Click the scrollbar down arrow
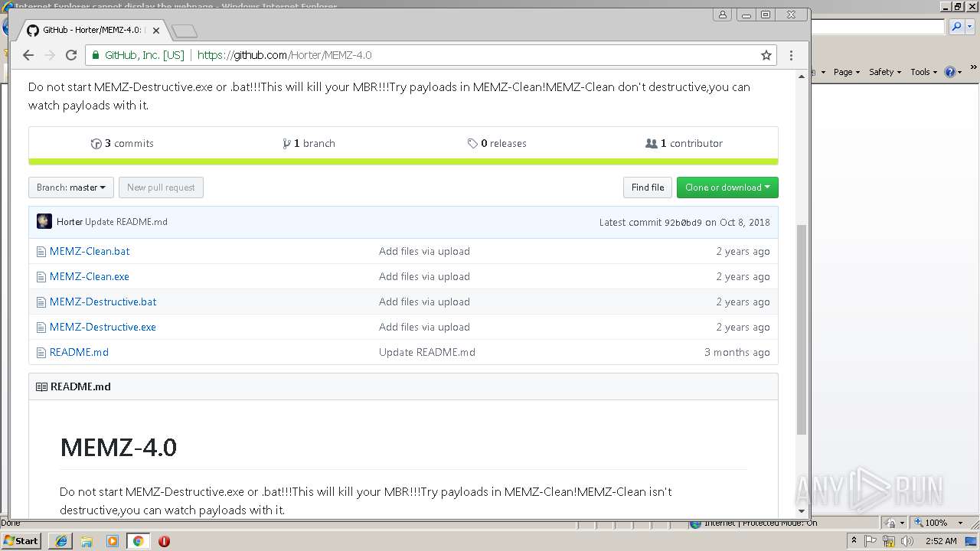Viewport: 980px width, 551px height. pos(802,511)
